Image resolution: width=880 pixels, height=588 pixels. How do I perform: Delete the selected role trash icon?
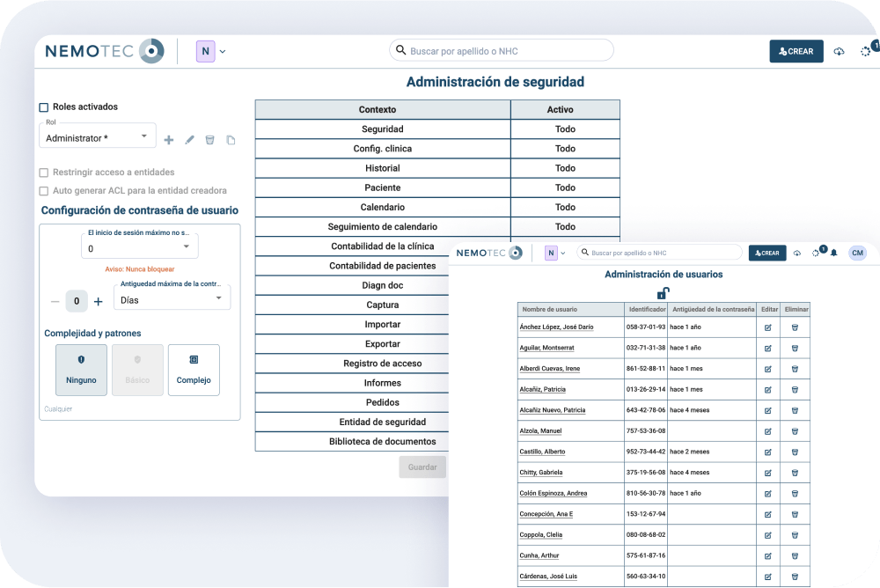[210, 140]
